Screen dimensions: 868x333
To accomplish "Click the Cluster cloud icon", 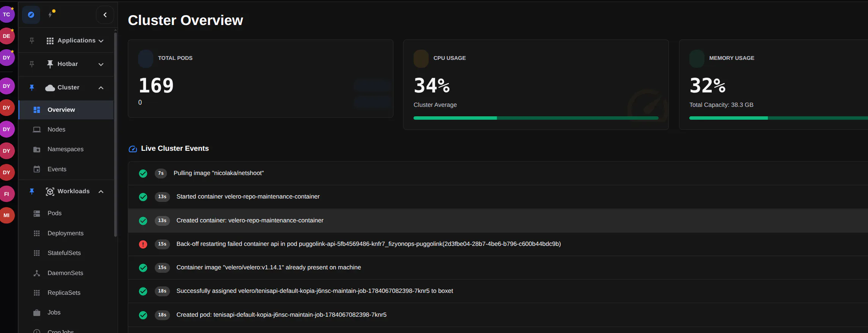I will pyautogui.click(x=50, y=88).
